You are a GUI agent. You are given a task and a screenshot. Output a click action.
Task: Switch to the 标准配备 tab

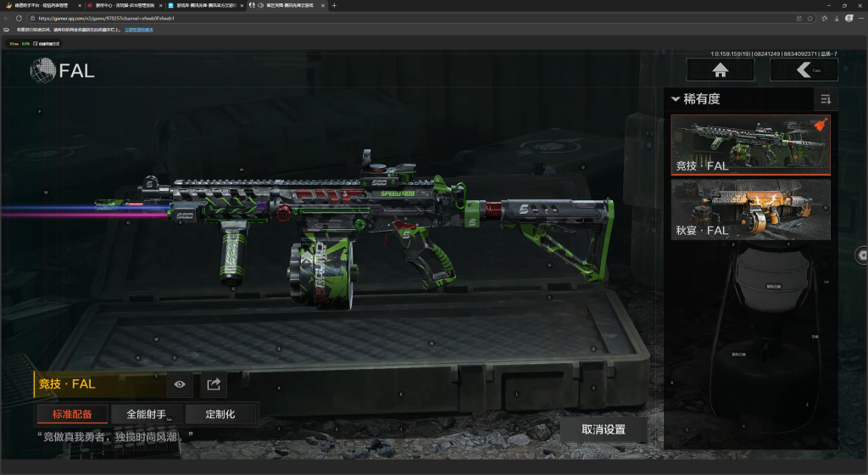click(72, 414)
